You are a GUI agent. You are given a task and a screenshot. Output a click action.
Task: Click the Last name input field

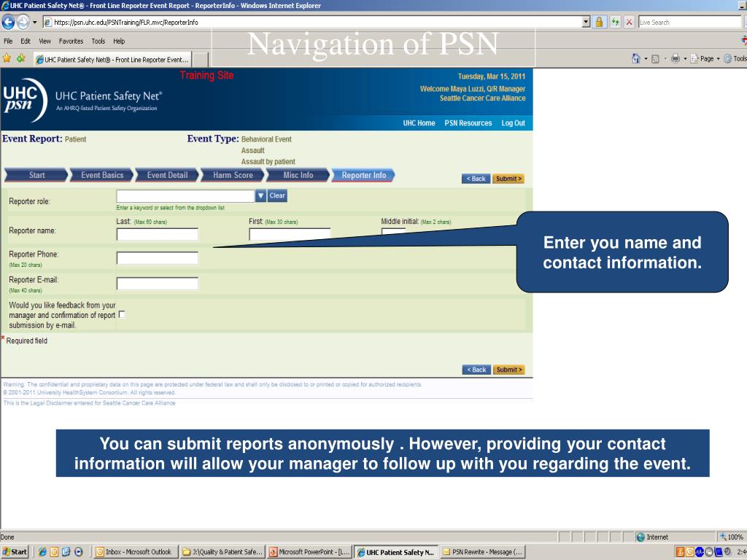(158, 234)
